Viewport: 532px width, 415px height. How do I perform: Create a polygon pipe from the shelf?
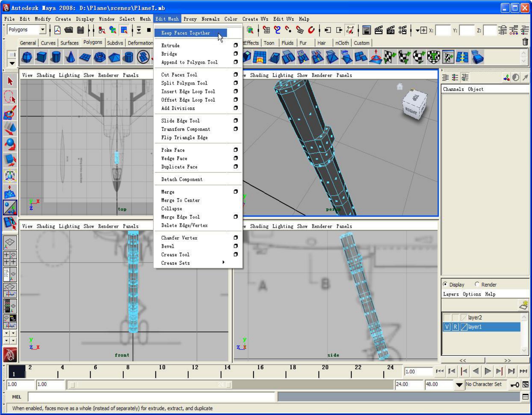click(x=129, y=57)
